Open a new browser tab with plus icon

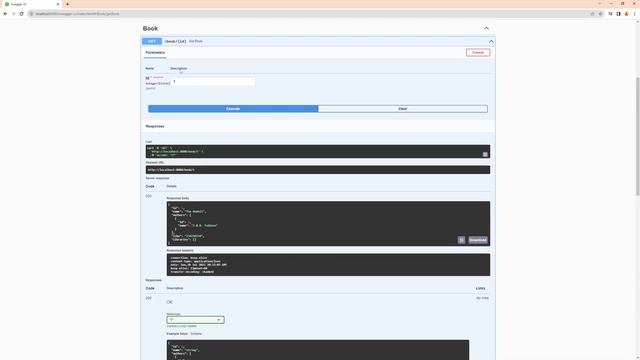pos(67,4)
